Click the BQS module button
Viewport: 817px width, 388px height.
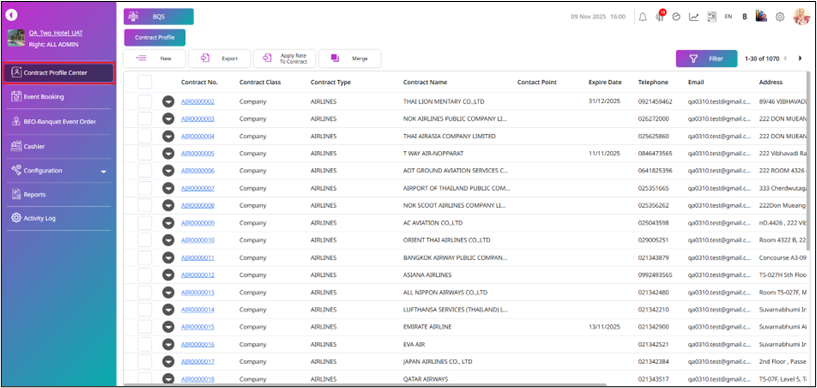coord(158,17)
